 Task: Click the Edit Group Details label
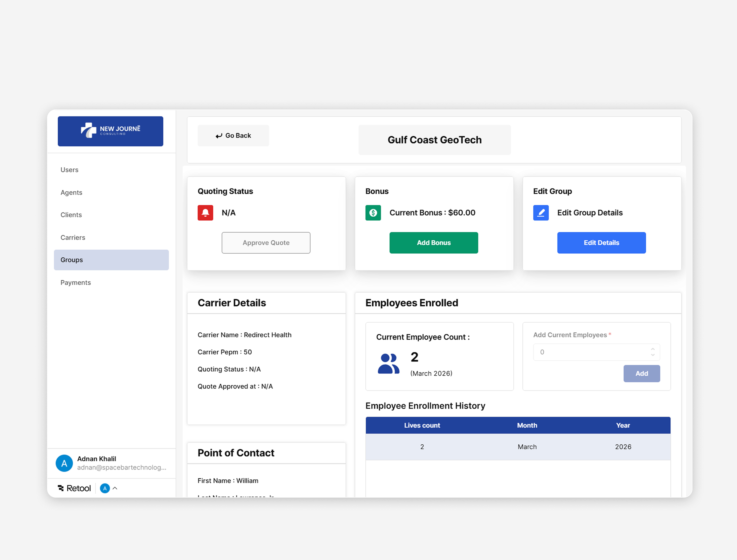(x=590, y=213)
